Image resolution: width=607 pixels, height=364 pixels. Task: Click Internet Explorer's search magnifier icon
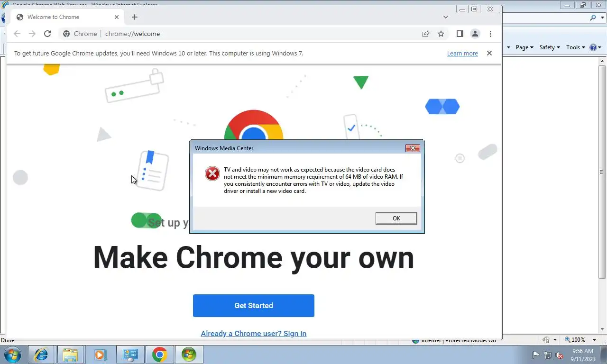[593, 18]
